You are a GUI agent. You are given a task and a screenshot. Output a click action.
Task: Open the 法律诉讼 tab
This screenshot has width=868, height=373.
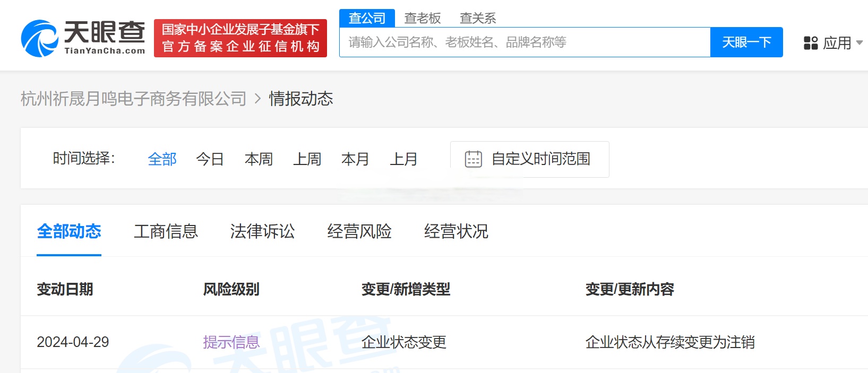tap(262, 231)
